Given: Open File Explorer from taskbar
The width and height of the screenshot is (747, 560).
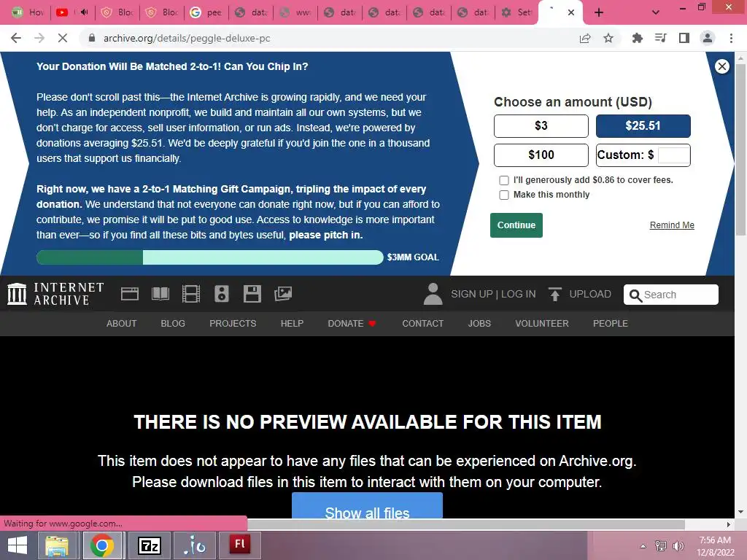Looking at the screenshot, I should pyautogui.click(x=57, y=545).
